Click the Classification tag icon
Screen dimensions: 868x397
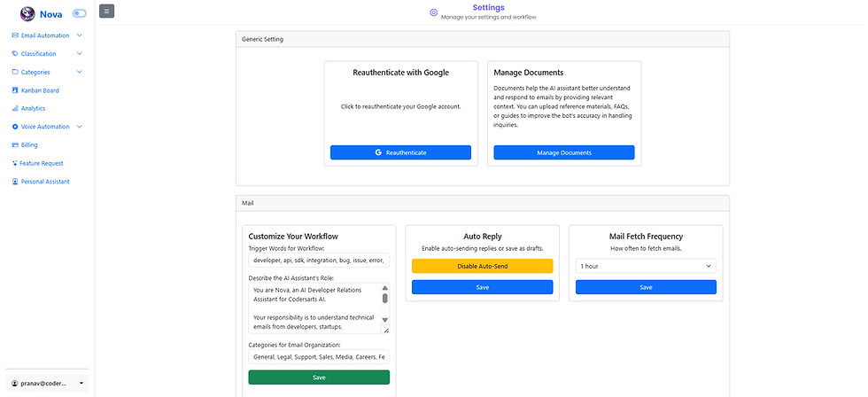point(15,54)
